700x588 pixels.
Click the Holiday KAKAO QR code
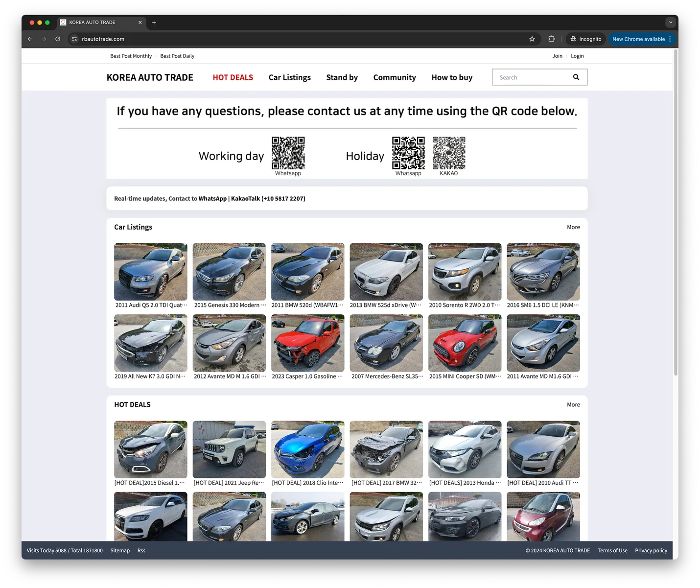(x=449, y=153)
